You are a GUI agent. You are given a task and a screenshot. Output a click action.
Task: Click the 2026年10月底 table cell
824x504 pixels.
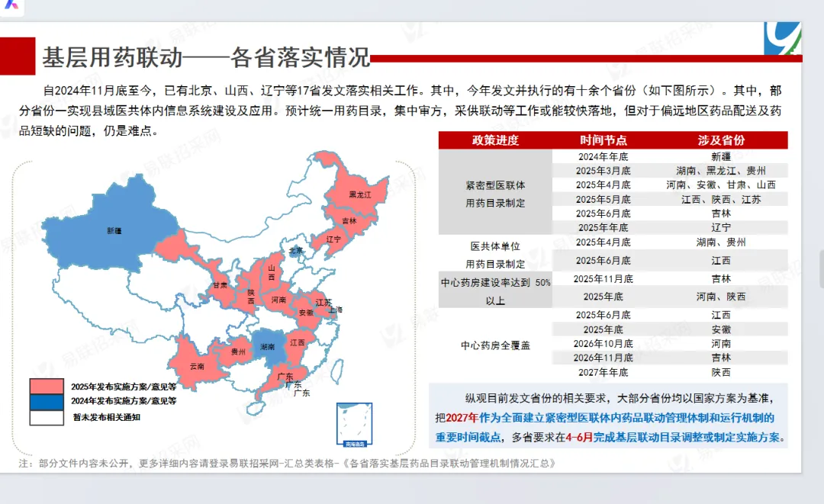604,343
